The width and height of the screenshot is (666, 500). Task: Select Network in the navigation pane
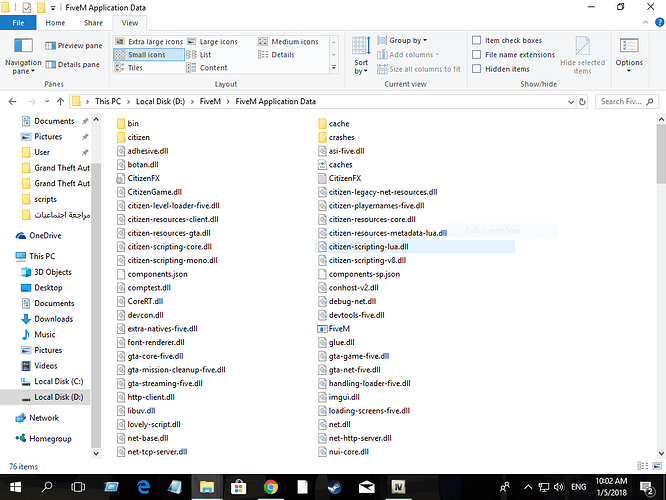pos(37,418)
